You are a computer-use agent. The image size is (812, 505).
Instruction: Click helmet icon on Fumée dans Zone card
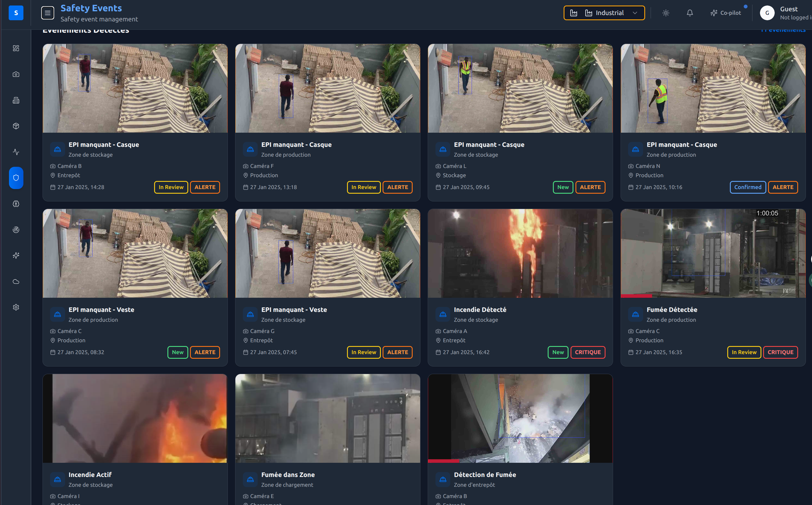pyautogui.click(x=250, y=479)
